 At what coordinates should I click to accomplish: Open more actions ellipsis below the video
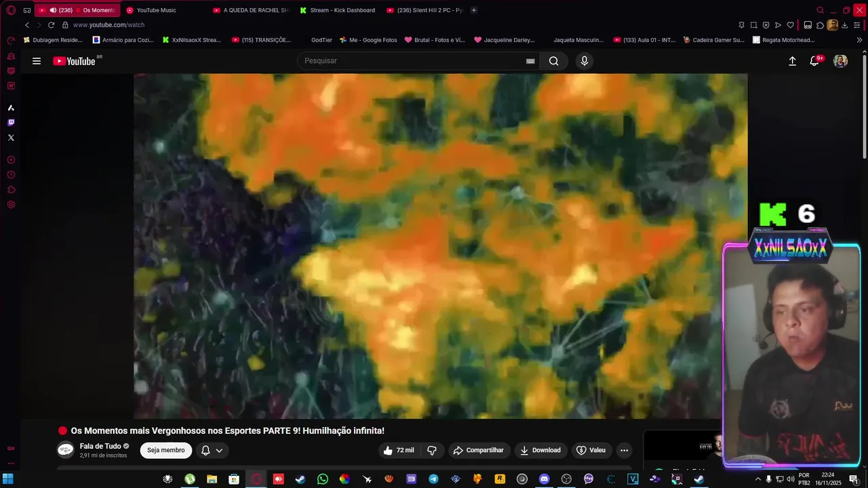[x=624, y=450]
